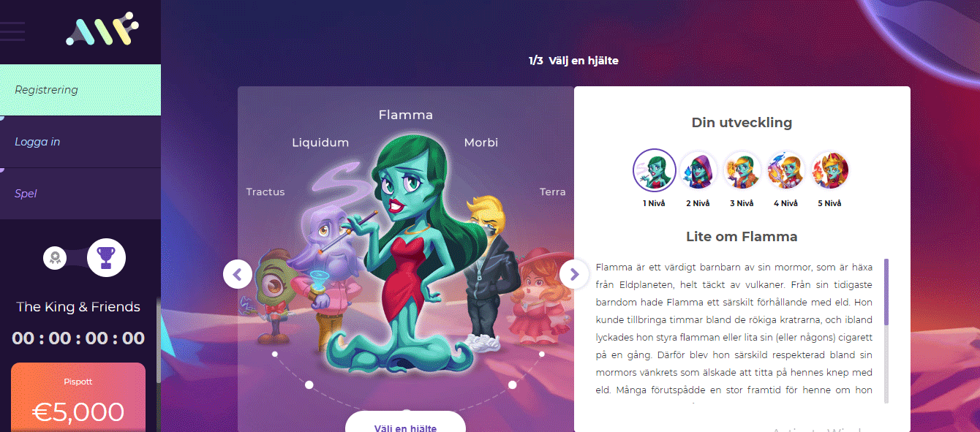This screenshot has width=980, height=432.
Task: Choose the Tractus hero label
Action: 265,192
